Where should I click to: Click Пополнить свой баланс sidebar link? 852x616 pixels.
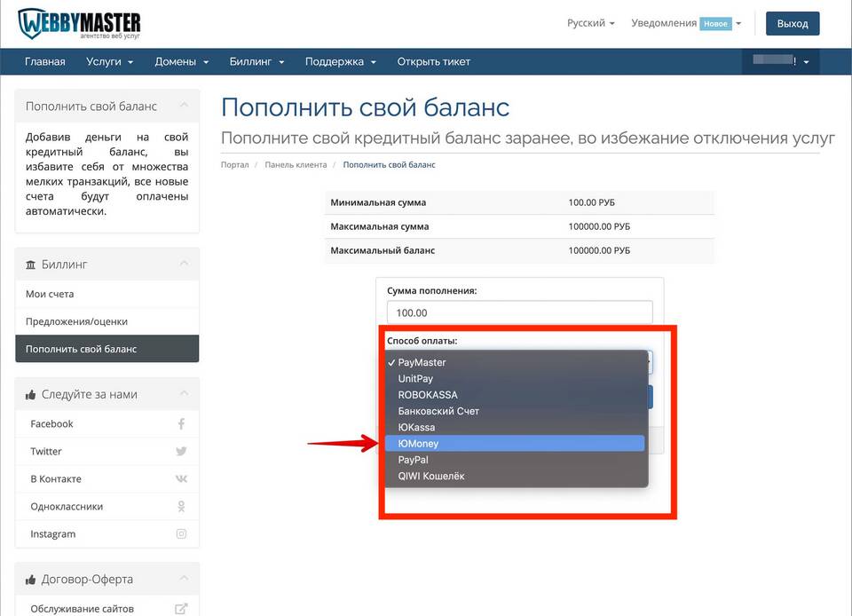(x=107, y=349)
